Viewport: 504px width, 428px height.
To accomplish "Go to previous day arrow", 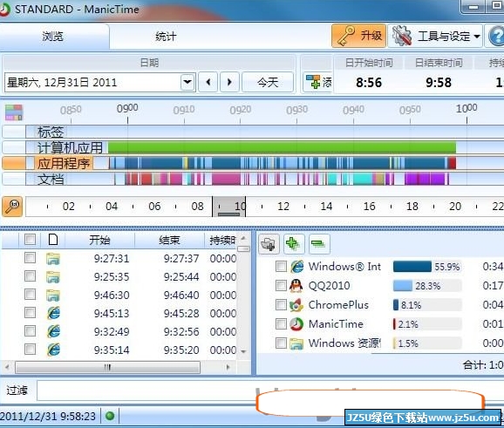I will click(208, 82).
